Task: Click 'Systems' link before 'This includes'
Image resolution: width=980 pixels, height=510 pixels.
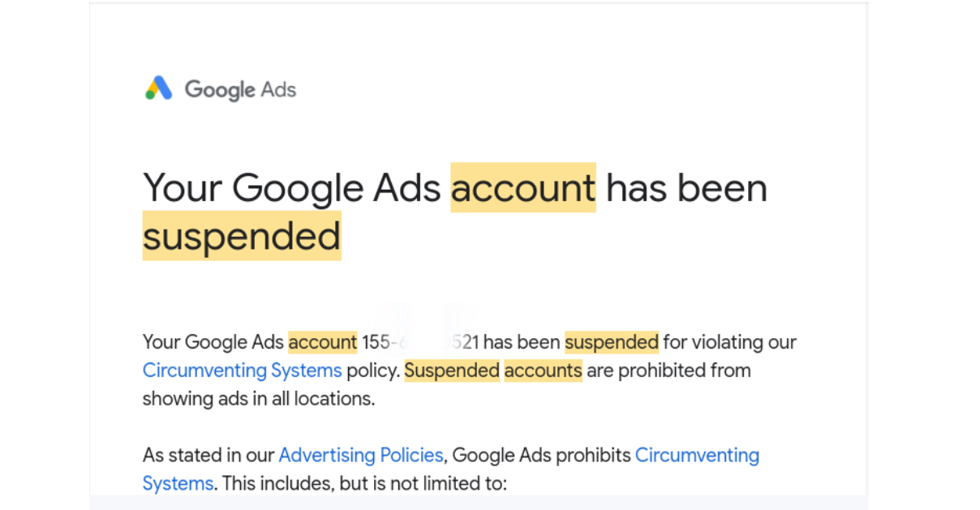Action: click(178, 483)
